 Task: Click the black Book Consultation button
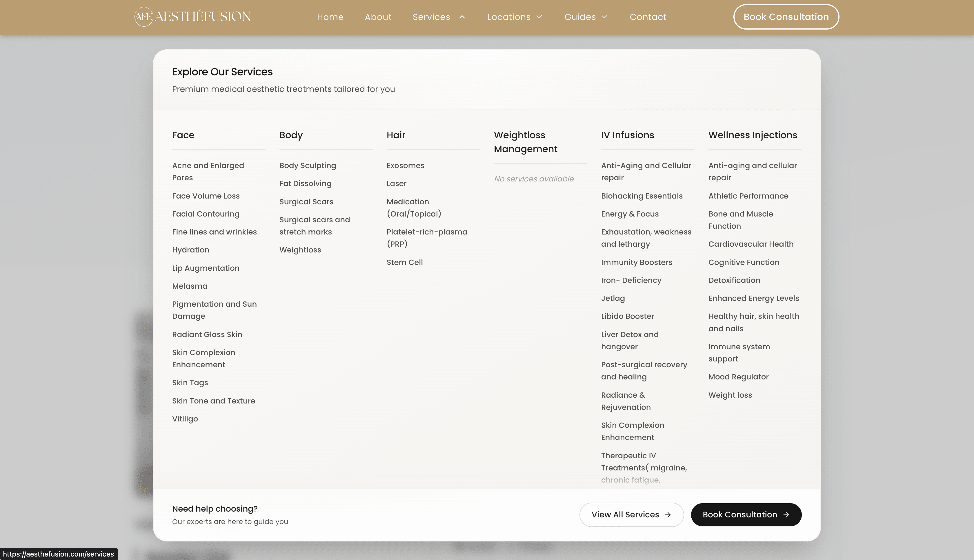(746, 514)
